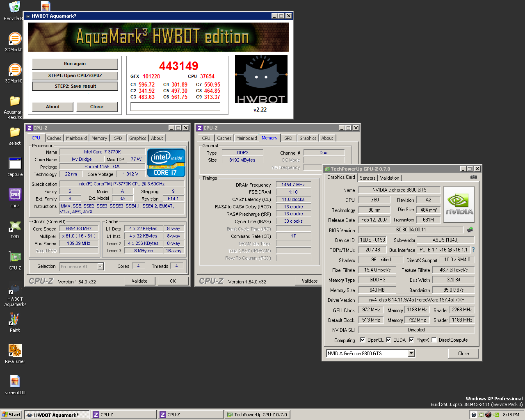This screenshot has width=525, height=420.
Task: Select TechPowerUp GPU-Z taskbar button
Action: coord(257,415)
